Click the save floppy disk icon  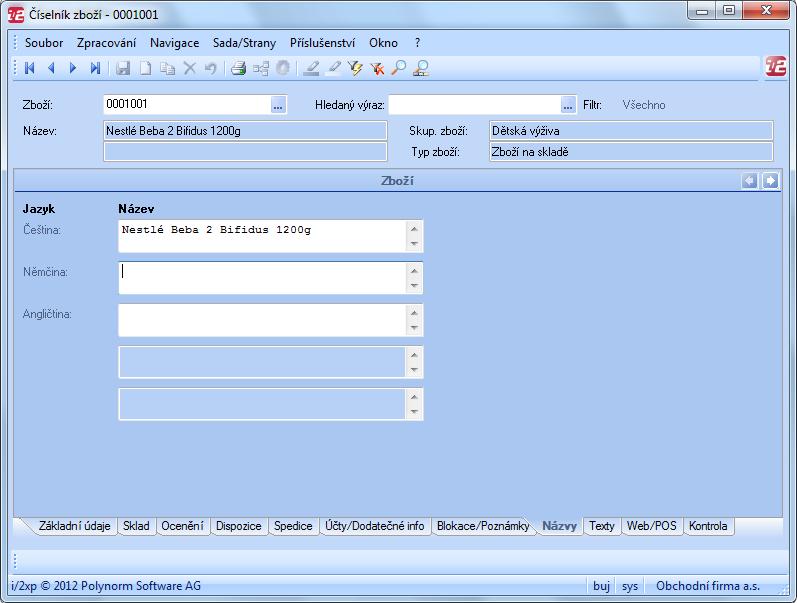123,68
